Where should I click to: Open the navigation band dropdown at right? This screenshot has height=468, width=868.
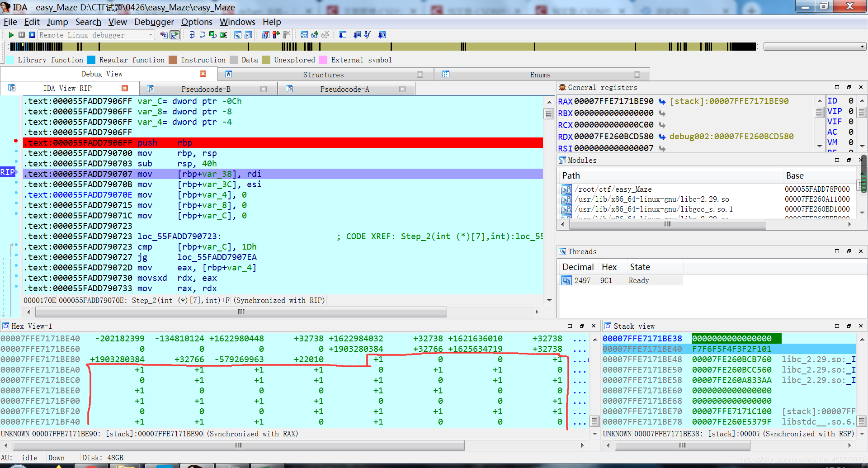click(x=862, y=47)
